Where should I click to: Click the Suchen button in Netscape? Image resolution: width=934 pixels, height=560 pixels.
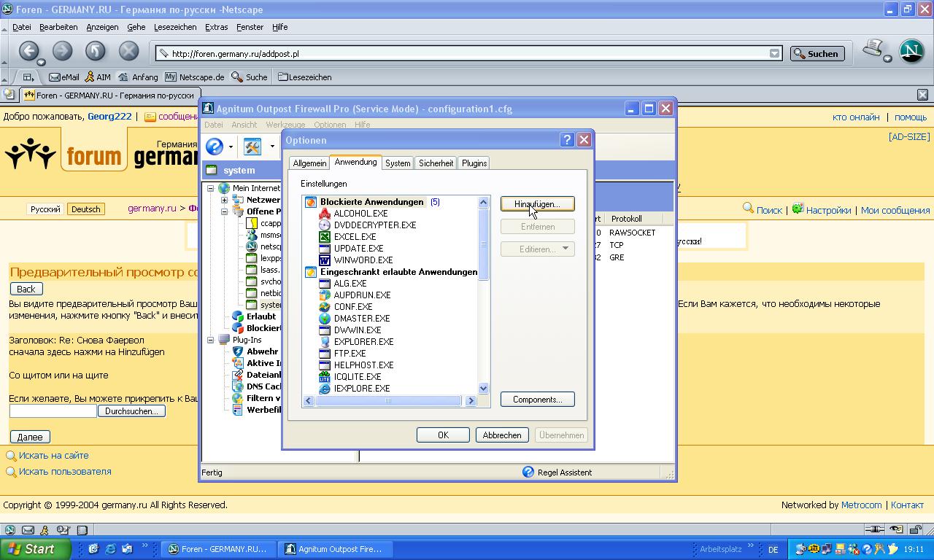[817, 53]
